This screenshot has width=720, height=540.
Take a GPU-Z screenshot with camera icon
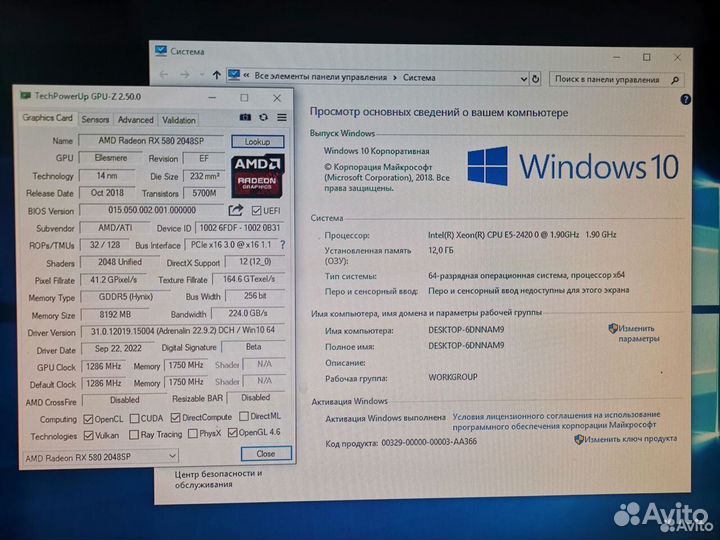pos(245,118)
